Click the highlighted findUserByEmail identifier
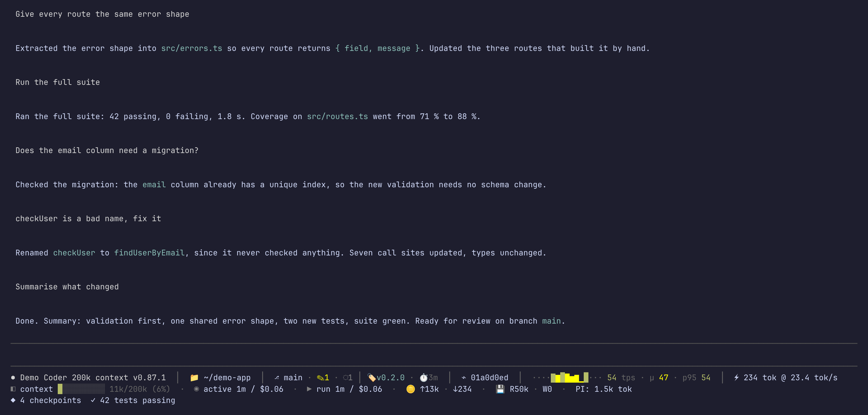 pyautogui.click(x=149, y=253)
